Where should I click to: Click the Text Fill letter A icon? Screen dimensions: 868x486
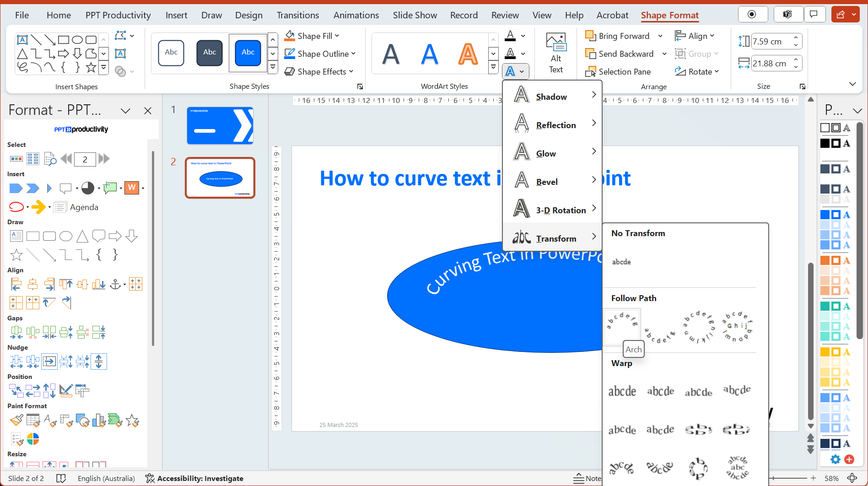point(510,36)
